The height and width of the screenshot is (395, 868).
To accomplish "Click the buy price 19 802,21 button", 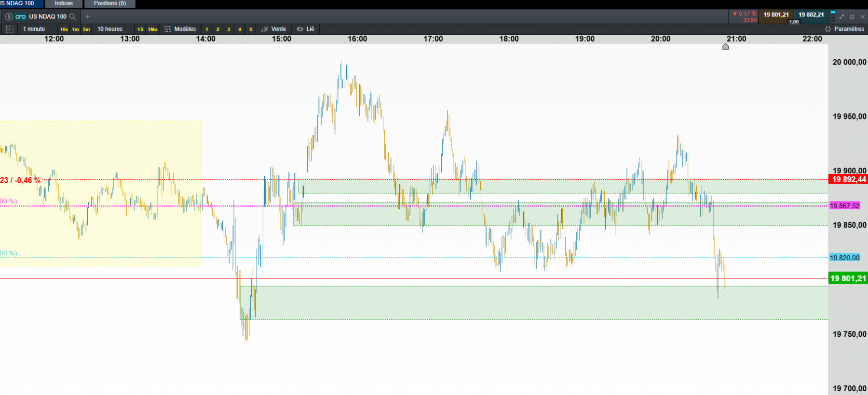I will 811,15.
